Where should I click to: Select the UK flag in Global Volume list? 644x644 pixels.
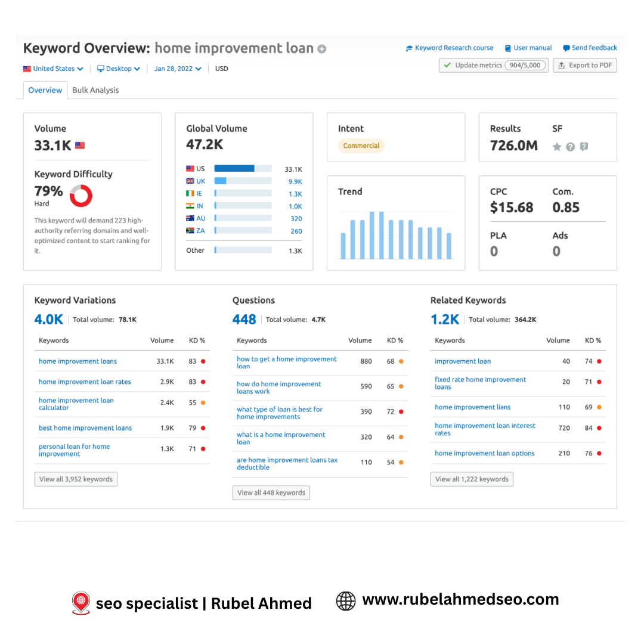188,181
